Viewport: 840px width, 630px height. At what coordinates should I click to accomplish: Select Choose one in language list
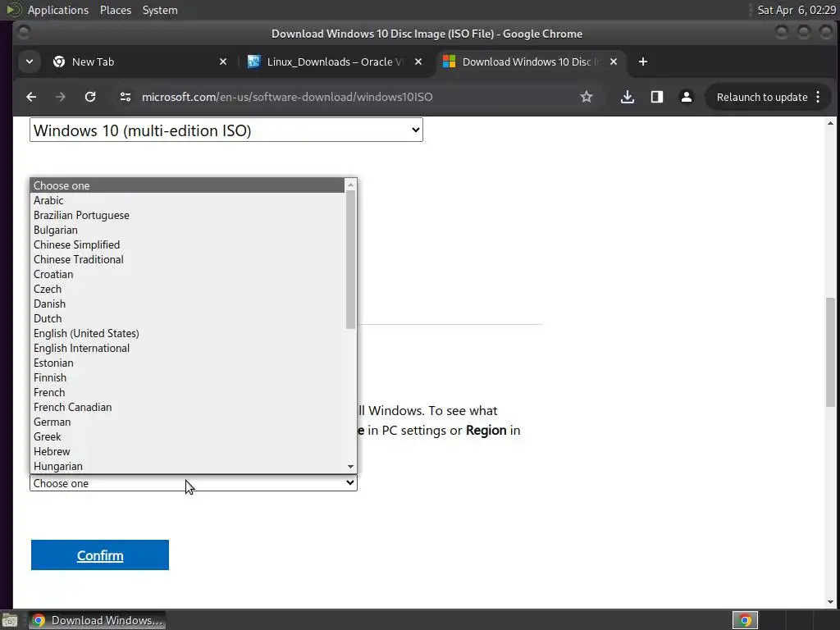(x=187, y=185)
